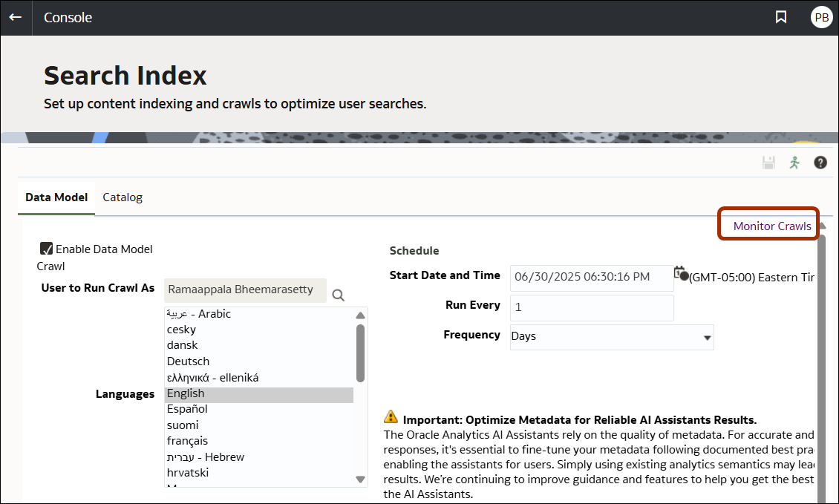Open bookmarks from the top bar
Viewport: 839px width, 504px height.
coord(780,16)
